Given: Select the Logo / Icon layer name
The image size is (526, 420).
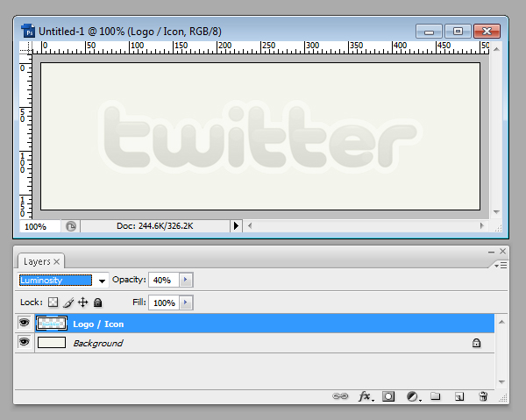Looking at the screenshot, I should [x=98, y=324].
